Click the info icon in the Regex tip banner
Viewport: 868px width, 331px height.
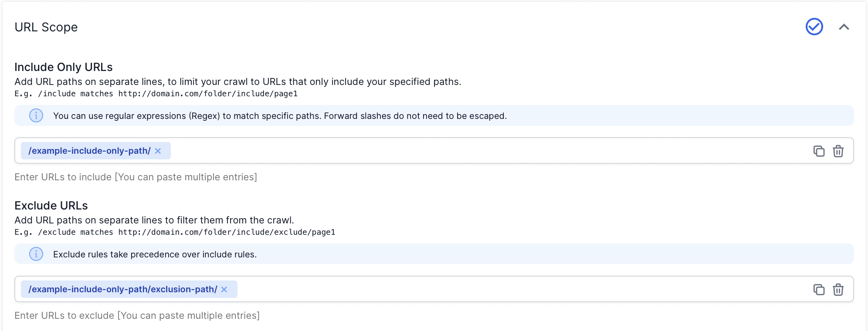[36, 115]
